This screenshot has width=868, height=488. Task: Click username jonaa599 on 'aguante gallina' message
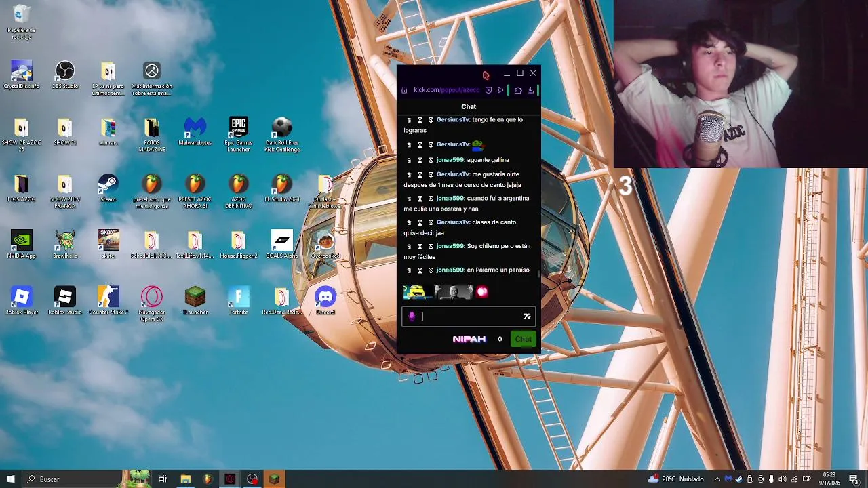click(450, 160)
